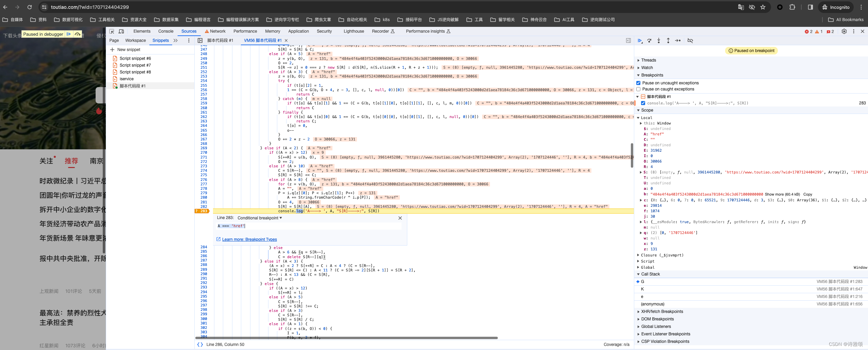Resume from the Paused in debugger overlay
This screenshot has width=868, height=350.
[69, 34]
